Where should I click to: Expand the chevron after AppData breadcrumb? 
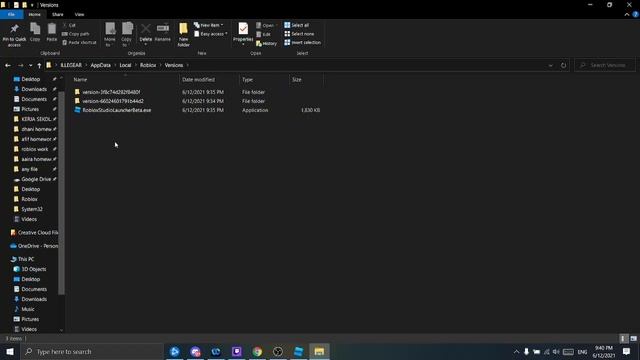pyautogui.click(x=116, y=65)
